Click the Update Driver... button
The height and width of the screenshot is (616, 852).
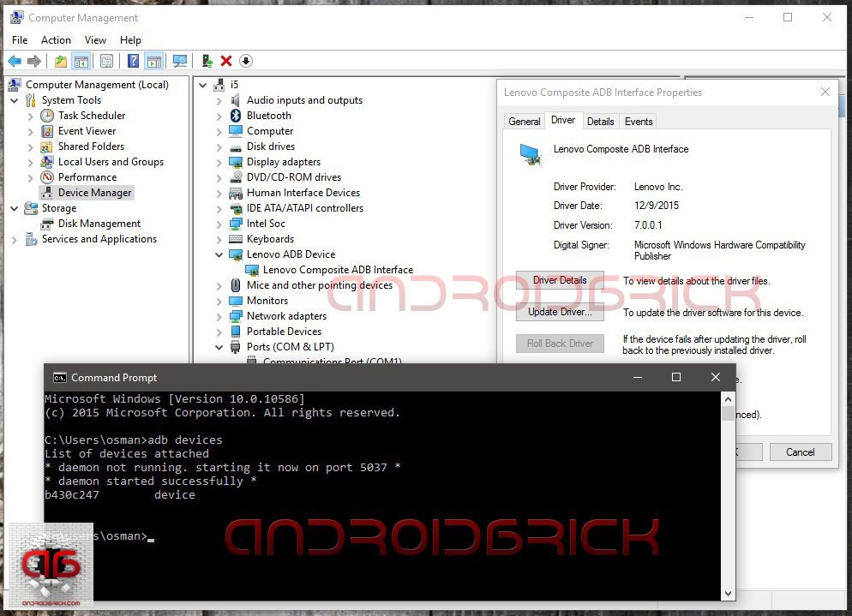click(560, 312)
